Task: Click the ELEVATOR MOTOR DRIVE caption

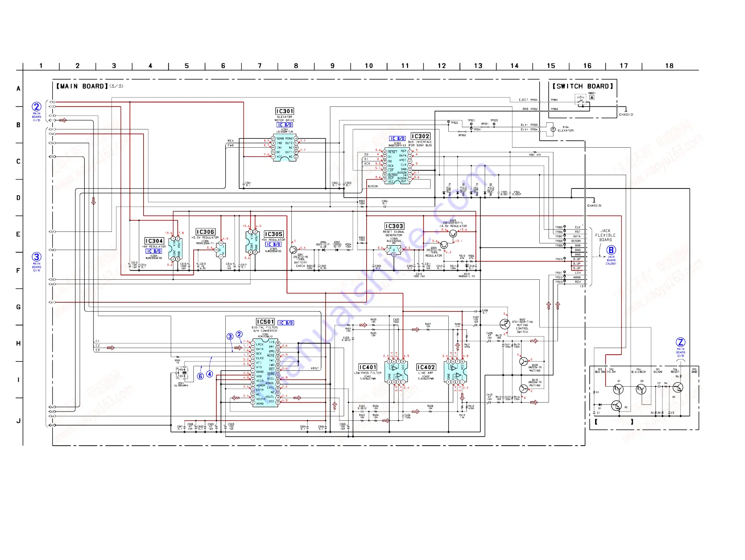Action: (x=285, y=119)
